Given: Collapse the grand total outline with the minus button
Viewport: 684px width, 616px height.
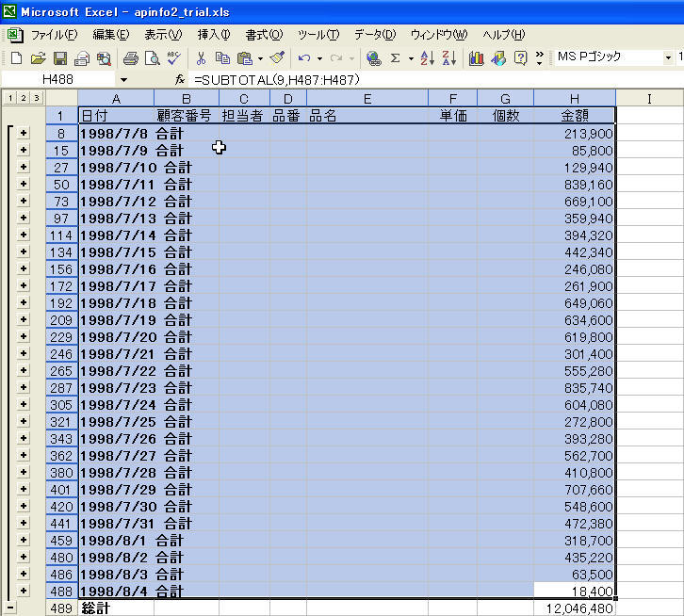Looking at the screenshot, I should tap(10, 608).
